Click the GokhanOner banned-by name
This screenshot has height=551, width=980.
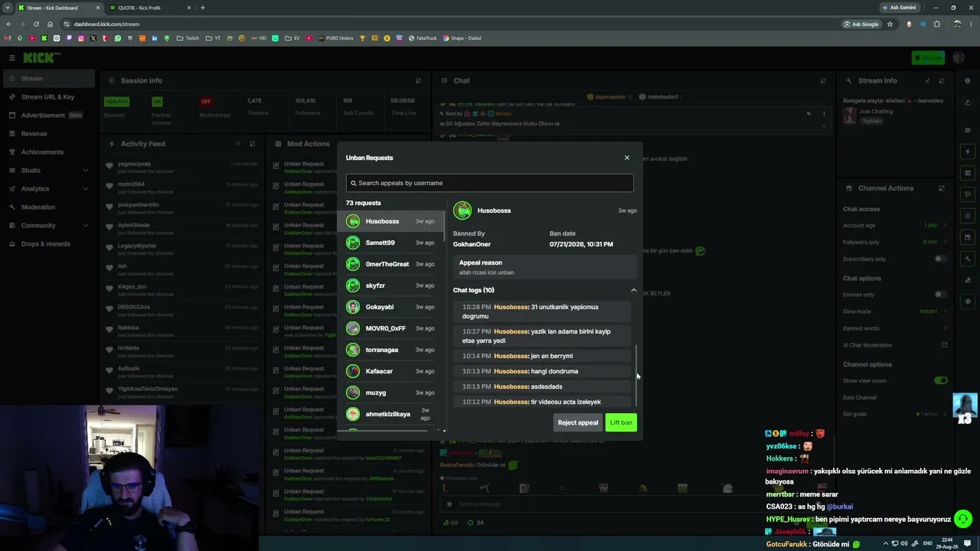tap(472, 244)
